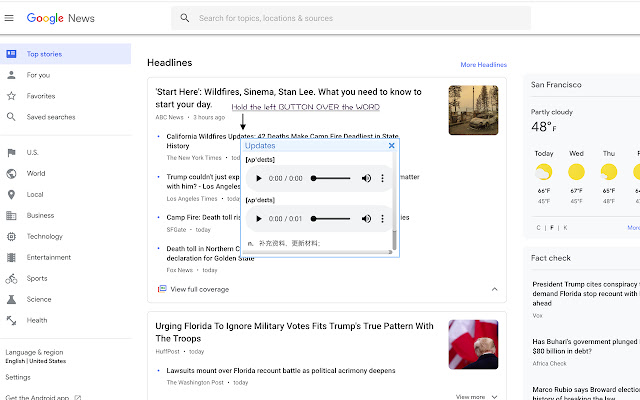
Task: Open the 'Start Here' Wildfires headline
Action: coord(288,98)
